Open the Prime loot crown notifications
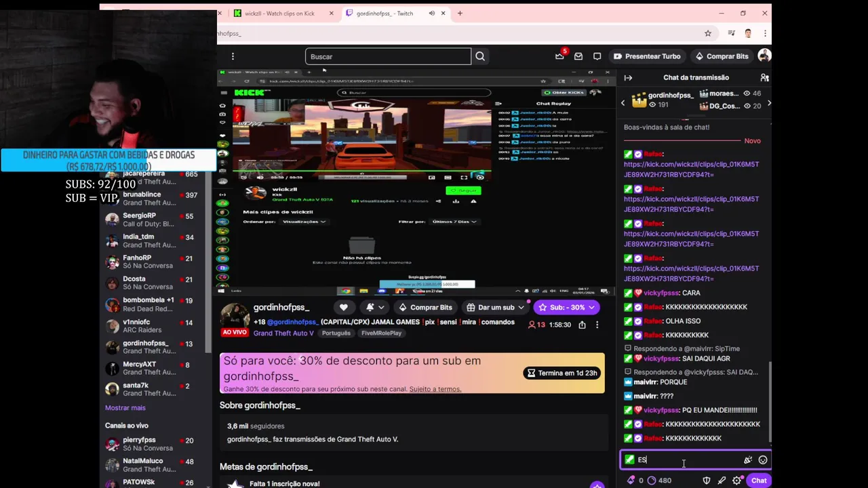Image resolution: width=868 pixels, height=488 pixels. (560, 56)
